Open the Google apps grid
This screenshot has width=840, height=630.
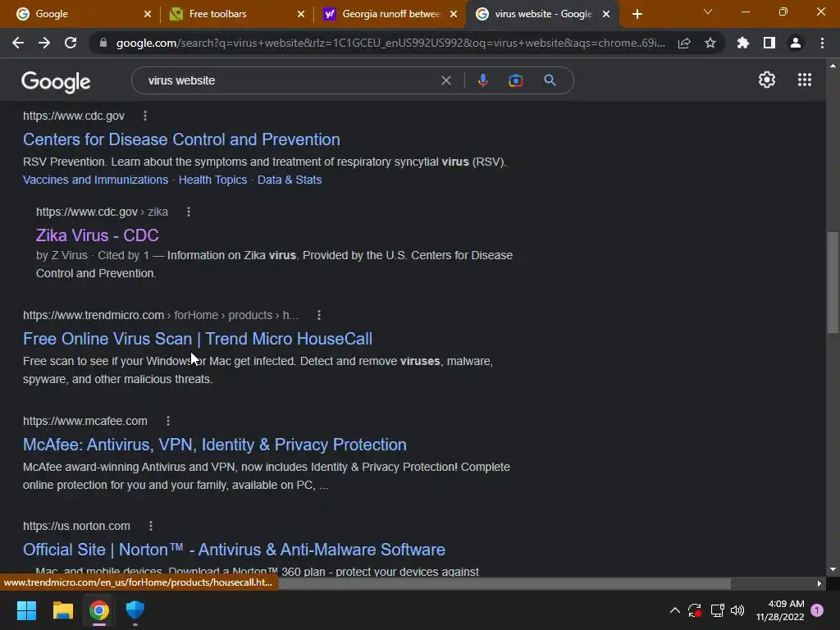[805, 80]
